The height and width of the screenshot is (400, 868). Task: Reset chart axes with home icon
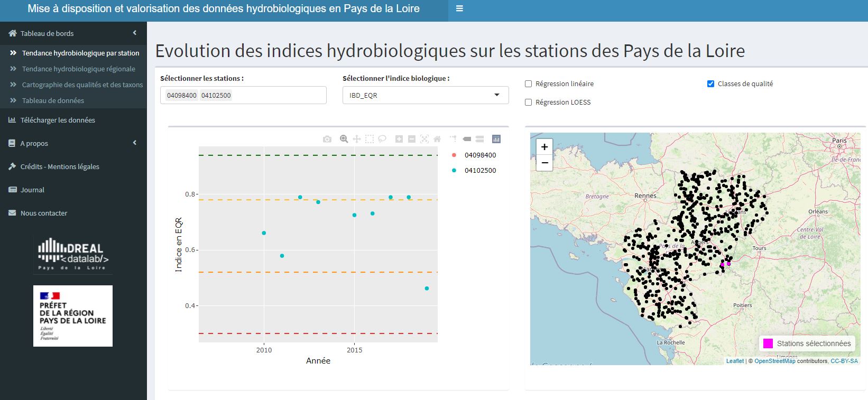(x=437, y=139)
